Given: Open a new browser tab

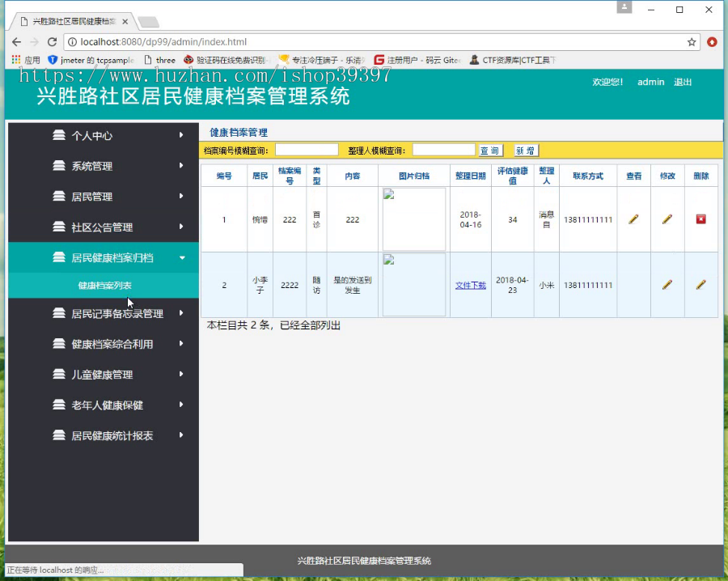Looking at the screenshot, I should pos(149,22).
